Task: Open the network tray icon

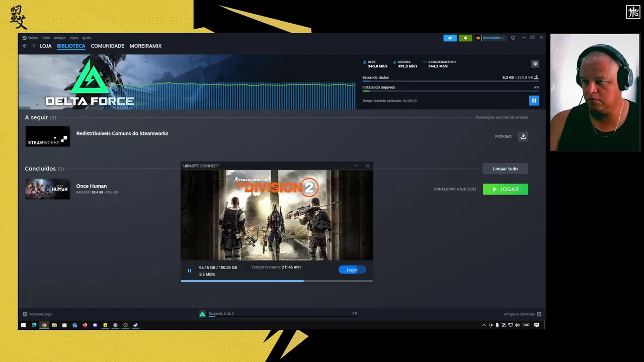Action: click(511, 325)
